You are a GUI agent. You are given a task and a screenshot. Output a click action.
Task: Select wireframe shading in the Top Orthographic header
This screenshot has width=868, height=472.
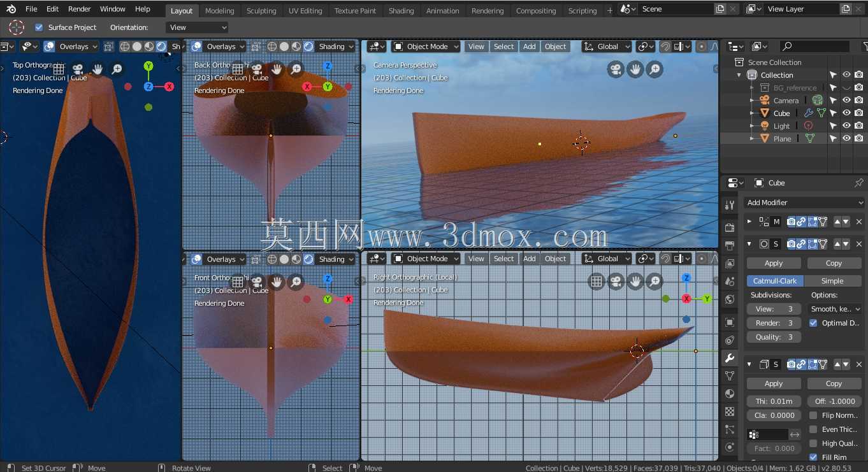(x=124, y=46)
